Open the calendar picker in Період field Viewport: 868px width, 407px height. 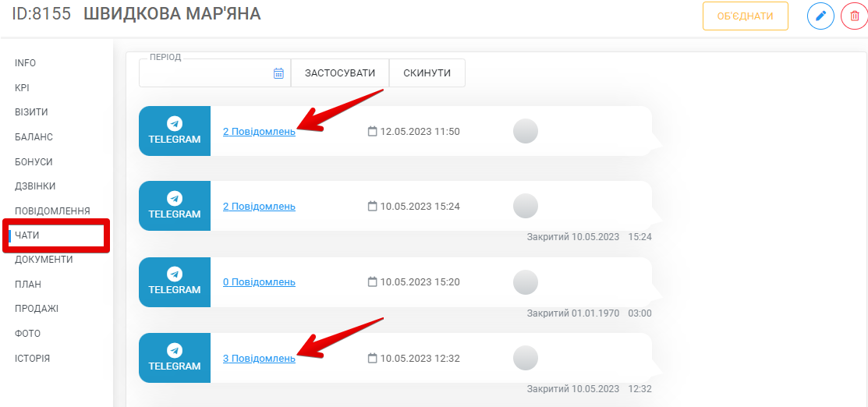[278, 73]
